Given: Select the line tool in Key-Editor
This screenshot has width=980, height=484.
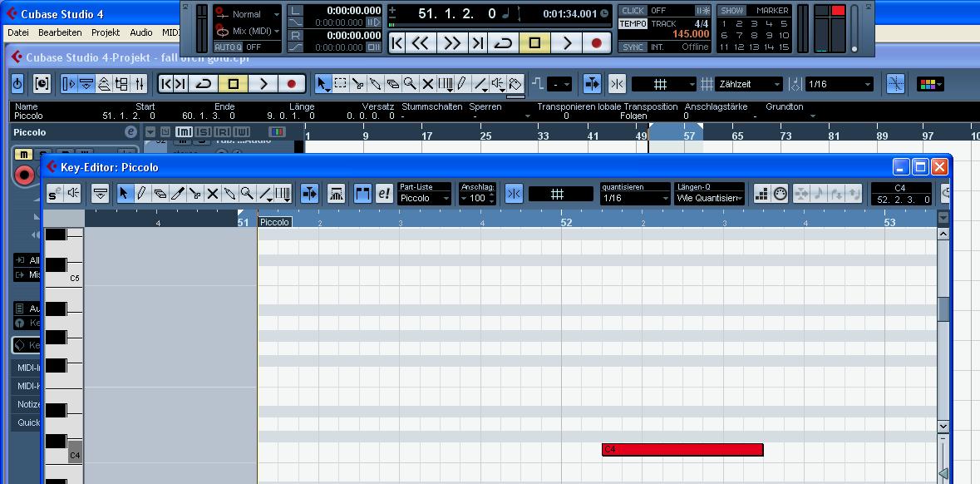Looking at the screenshot, I should (x=266, y=194).
